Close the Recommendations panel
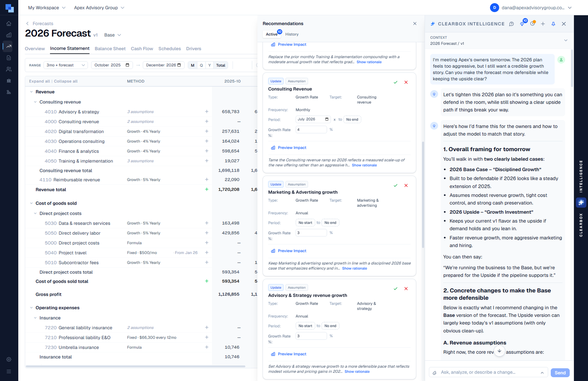Screen dimensions: 588x381 click(x=415, y=23)
